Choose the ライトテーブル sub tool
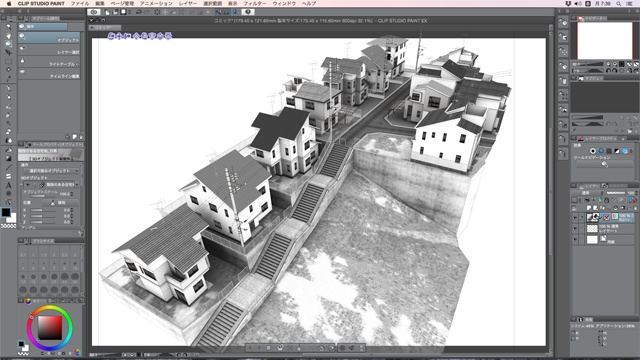 [x=49, y=62]
